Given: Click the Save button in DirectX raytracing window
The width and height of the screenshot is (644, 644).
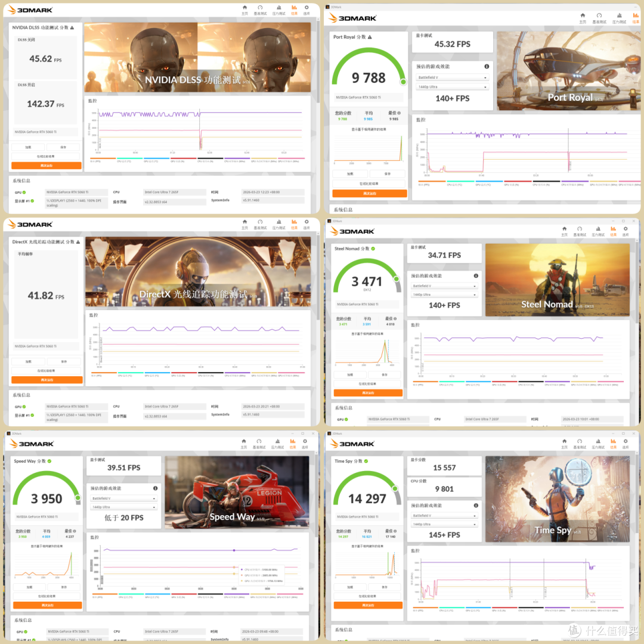Looking at the screenshot, I should coord(64,361).
